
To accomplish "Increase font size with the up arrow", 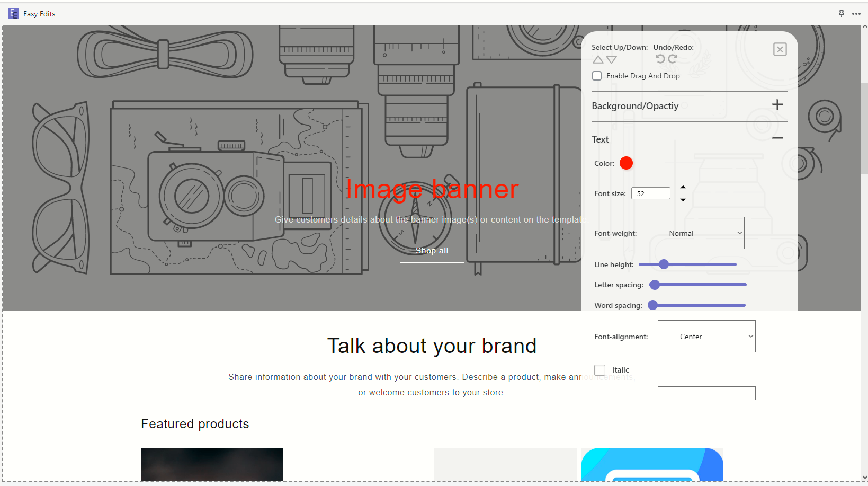I will (683, 187).
